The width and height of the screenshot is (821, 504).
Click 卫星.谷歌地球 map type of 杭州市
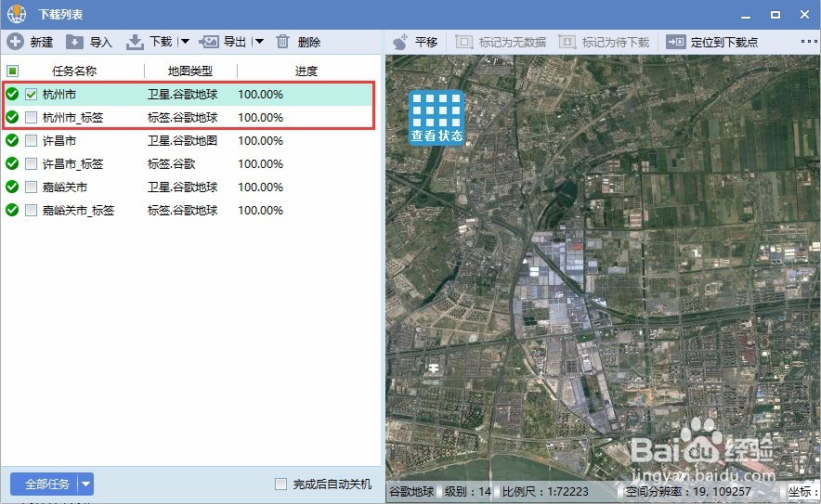(182, 94)
